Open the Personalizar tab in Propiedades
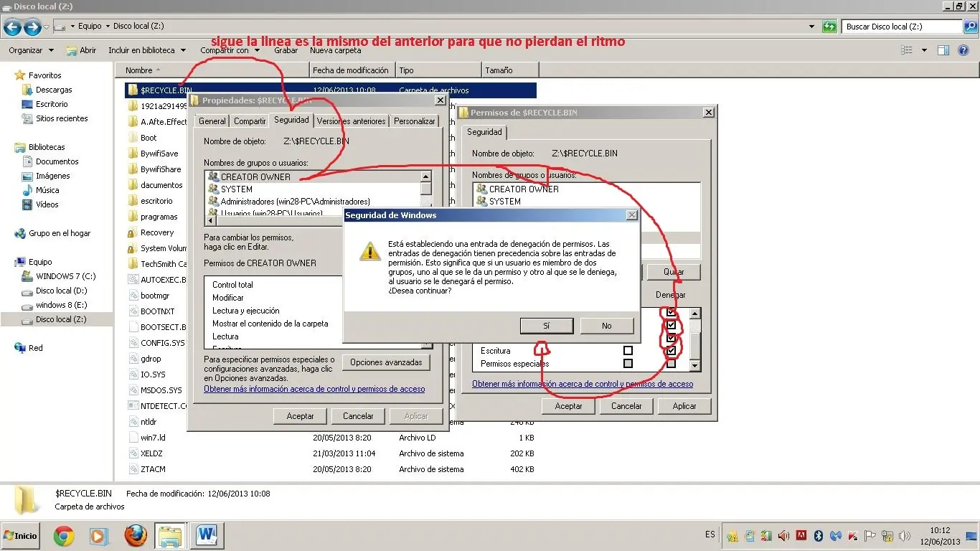The width and height of the screenshot is (980, 551). click(415, 121)
